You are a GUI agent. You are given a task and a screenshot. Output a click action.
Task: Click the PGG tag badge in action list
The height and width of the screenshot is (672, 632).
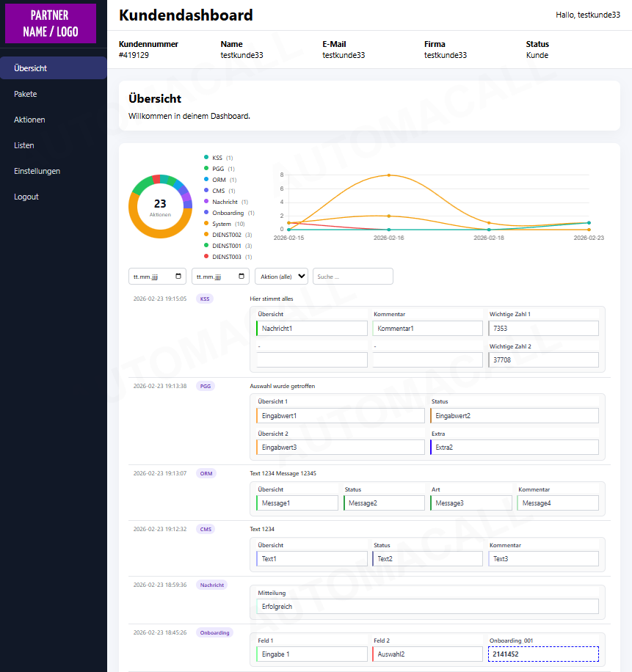pyautogui.click(x=206, y=386)
